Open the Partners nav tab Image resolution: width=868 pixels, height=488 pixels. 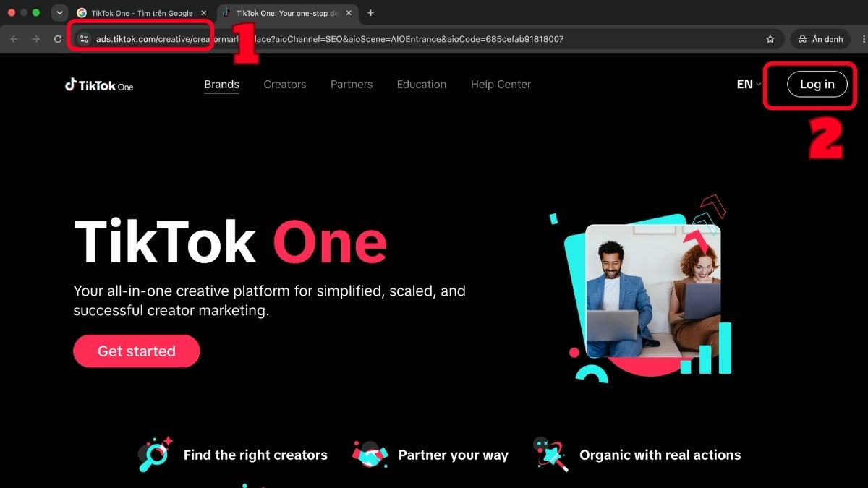point(352,85)
